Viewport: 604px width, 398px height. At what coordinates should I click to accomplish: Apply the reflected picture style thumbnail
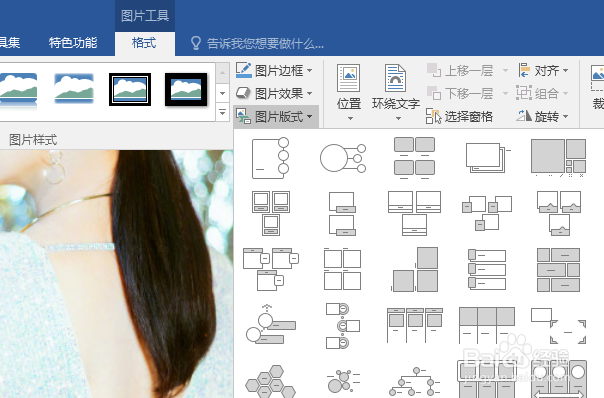click(x=18, y=90)
